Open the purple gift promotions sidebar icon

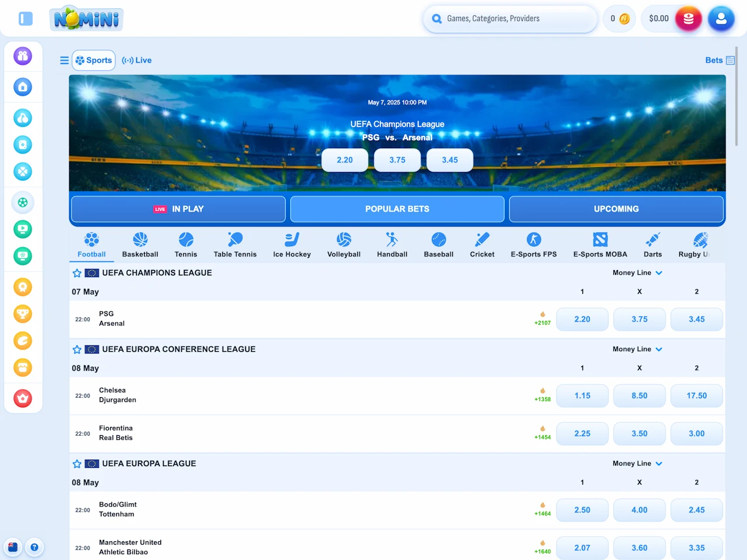point(23,56)
